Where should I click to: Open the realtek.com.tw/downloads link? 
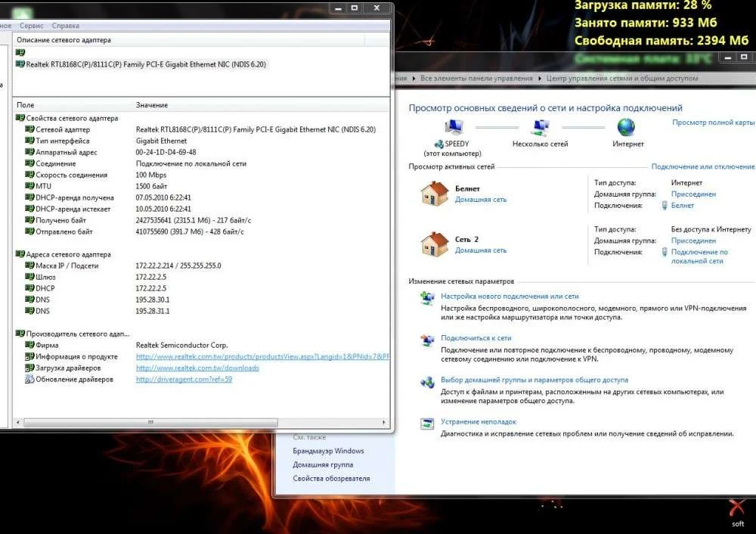(197, 368)
